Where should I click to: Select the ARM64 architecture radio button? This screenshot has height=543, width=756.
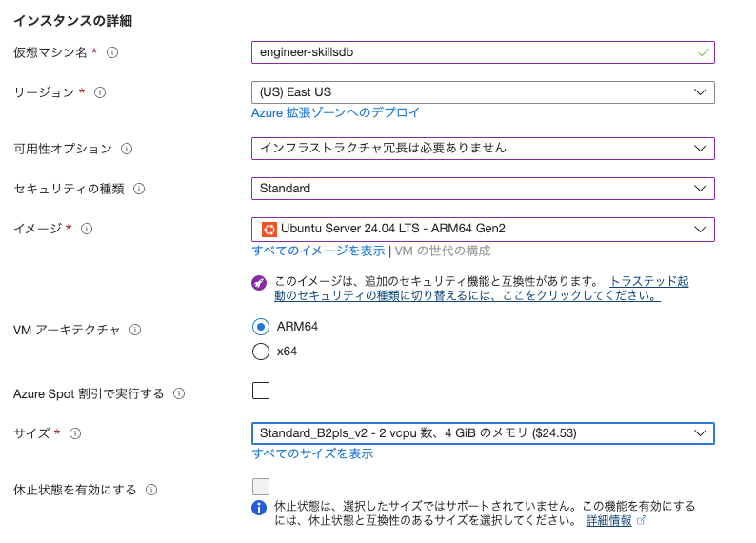(261, 326)
